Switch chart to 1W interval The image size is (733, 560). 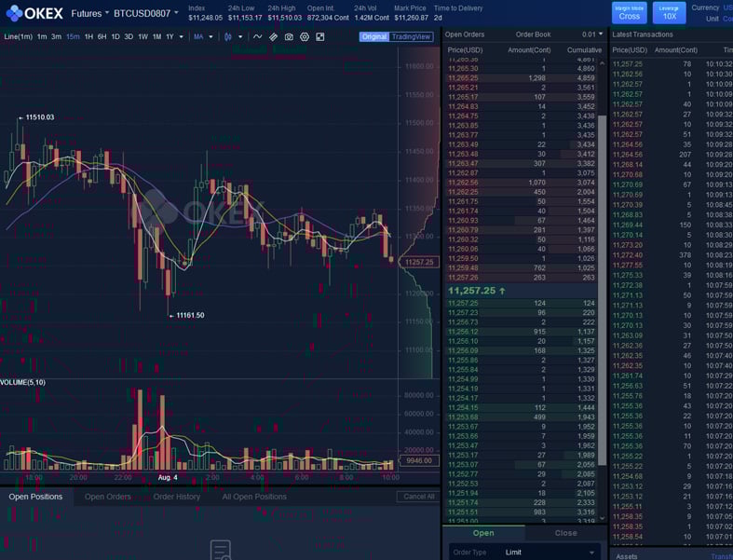pyautogui.click(x=143, y=36)
